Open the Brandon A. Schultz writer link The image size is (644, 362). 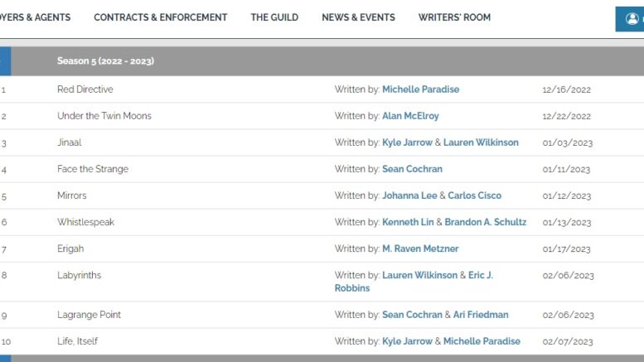pyautogui.click(x=486, y=222)
